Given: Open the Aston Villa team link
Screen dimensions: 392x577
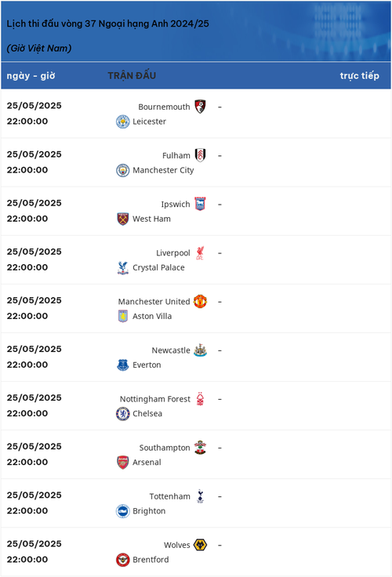Looking at the screenshot, I should (152, 316).
